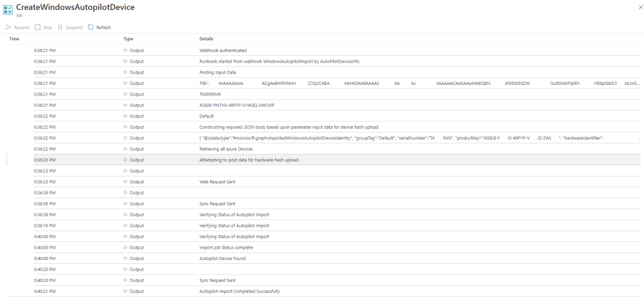Click the Details column header

[206, 39]
